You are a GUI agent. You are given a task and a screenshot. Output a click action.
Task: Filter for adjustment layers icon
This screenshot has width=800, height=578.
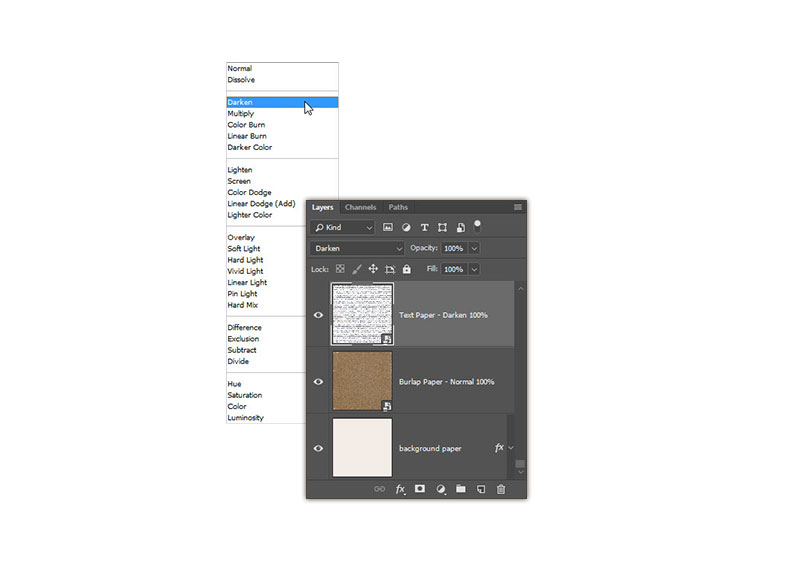click(x=406, y=228)
